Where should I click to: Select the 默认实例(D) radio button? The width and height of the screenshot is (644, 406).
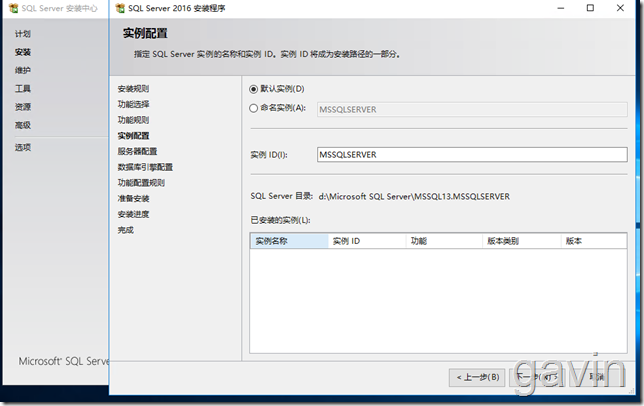253,89
